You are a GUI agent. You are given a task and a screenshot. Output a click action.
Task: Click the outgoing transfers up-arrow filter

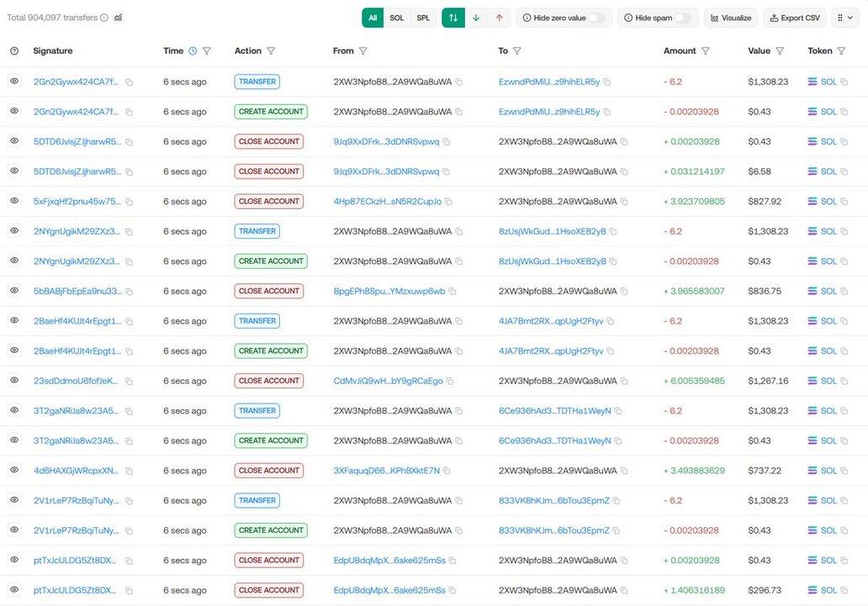point(499,18)
